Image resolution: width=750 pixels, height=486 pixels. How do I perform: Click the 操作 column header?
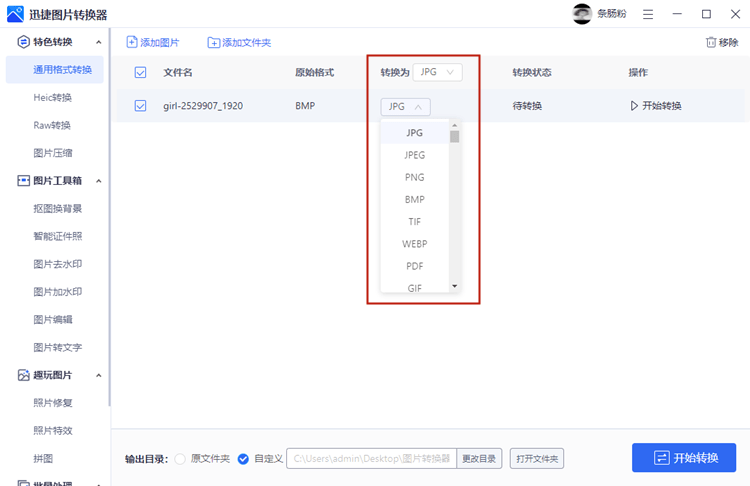[638, 72]
